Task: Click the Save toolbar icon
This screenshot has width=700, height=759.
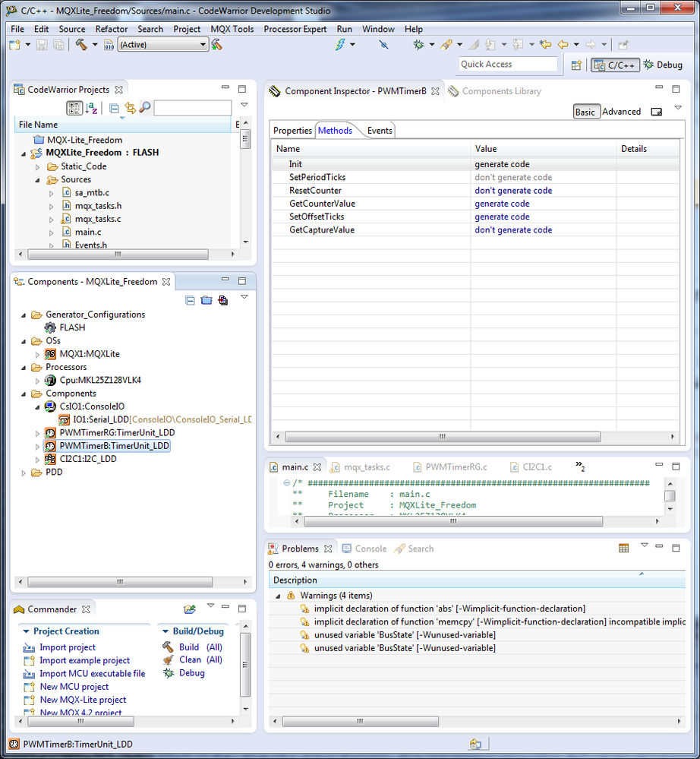Action: click(x=42, y=45)
